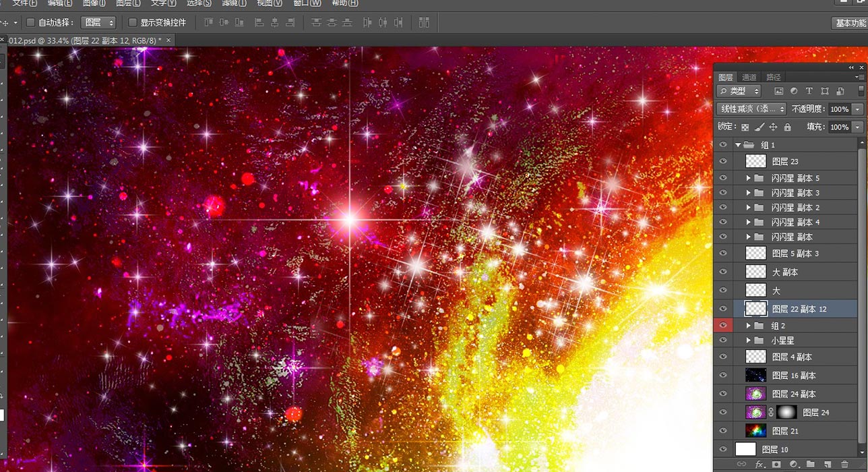Screen dimensions: 868x472
Task: Create a new group folder icon
Action: click(x=811, y=465)
